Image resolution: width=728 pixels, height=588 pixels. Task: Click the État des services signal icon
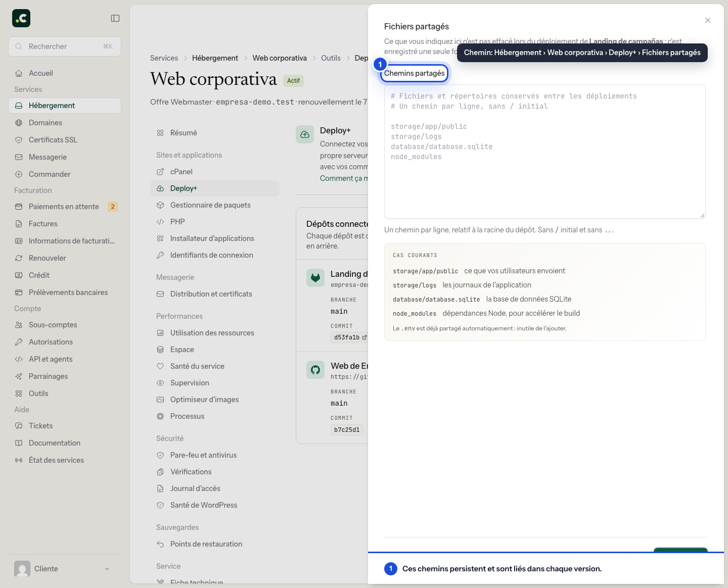[x=19, y=460]
